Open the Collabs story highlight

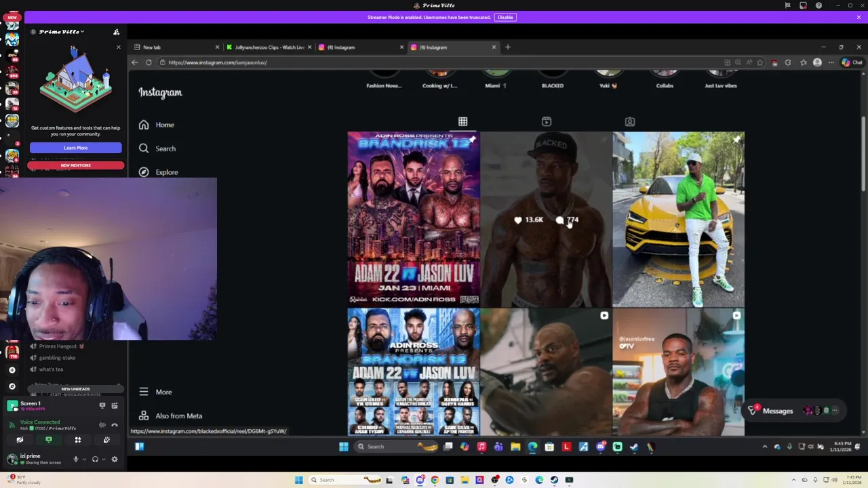click(665, 79)
